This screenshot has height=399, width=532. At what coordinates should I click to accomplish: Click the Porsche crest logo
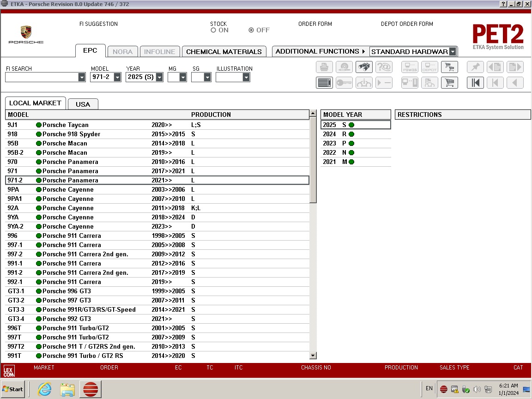coord(26,32)
